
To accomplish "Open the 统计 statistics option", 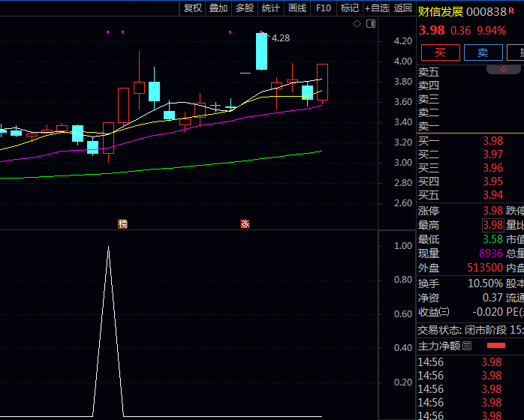I will tap(271, 8).
